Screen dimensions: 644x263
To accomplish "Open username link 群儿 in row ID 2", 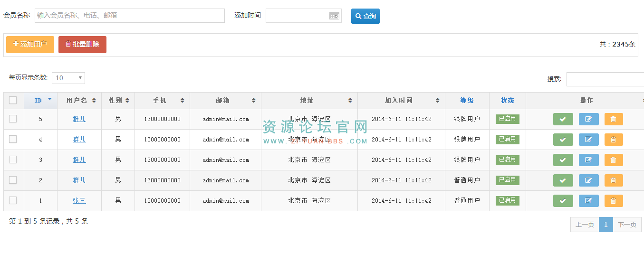I will (79, 180).
